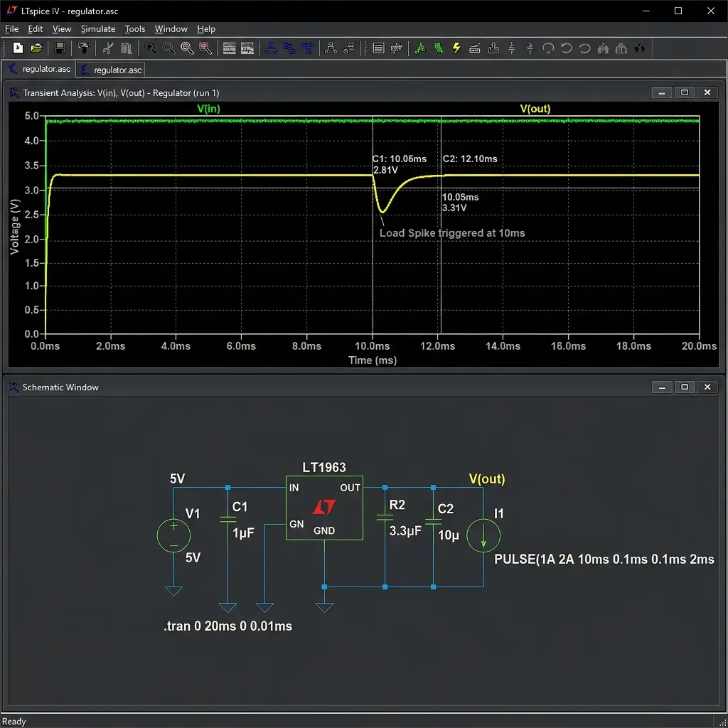The width and height of the screenshot is (728, 728).
Task: Open the View menu
Action: coord(62,28)
